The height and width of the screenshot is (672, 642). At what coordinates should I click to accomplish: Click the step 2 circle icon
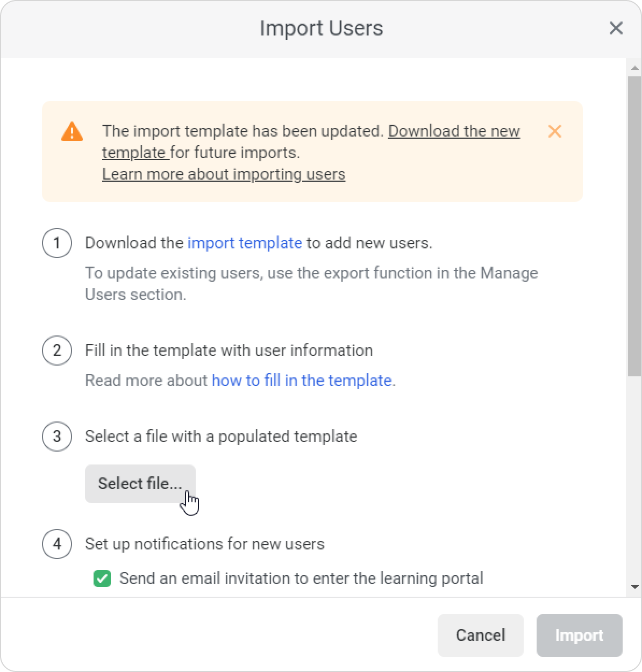57,351
